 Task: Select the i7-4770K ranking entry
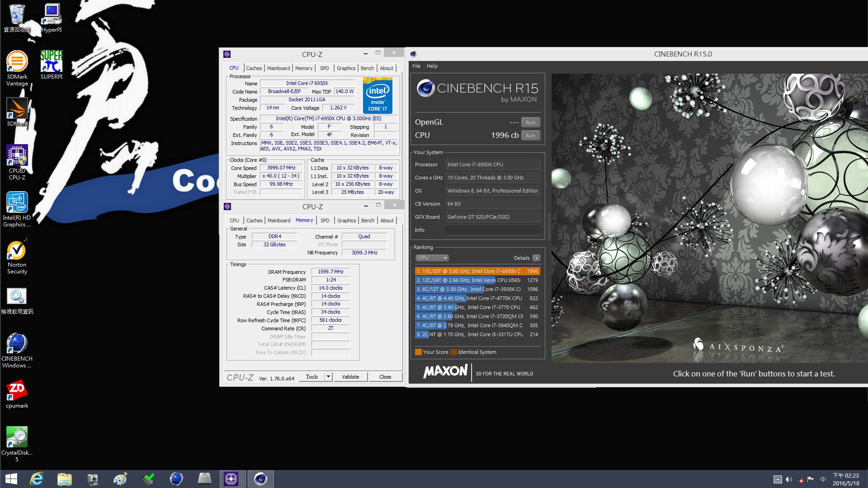[477, 298]
